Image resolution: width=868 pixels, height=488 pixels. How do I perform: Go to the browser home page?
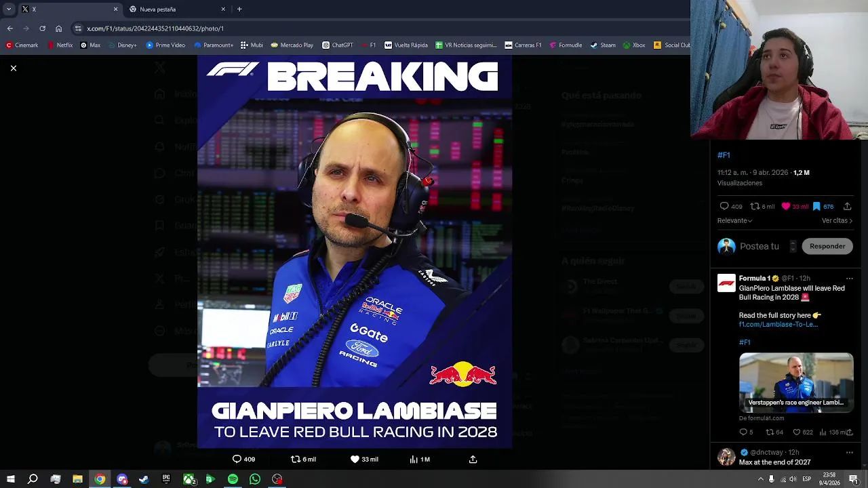[58, 28]
